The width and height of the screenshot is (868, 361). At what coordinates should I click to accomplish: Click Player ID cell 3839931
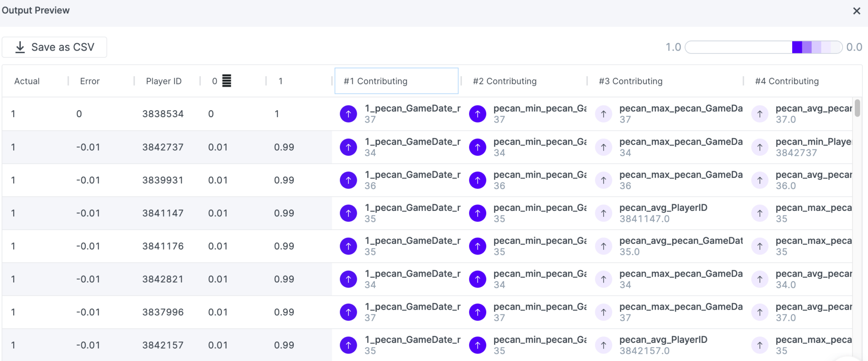[163, 180]
